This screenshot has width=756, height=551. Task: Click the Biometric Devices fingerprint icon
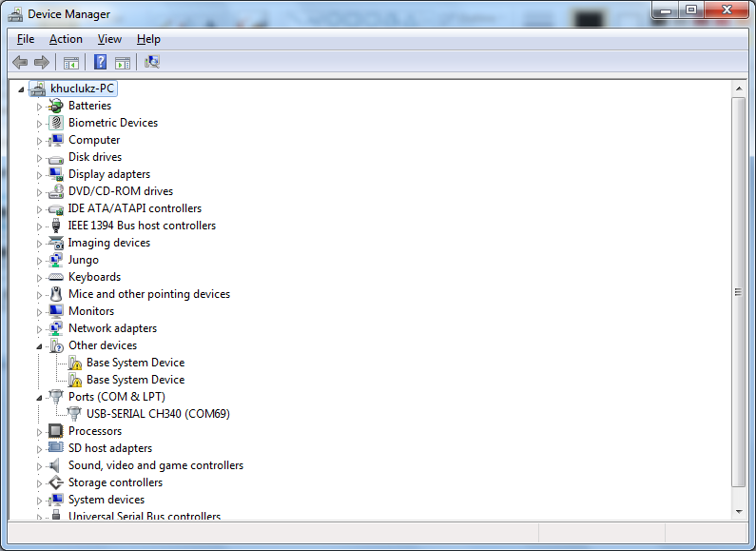[x=56, y=123]
